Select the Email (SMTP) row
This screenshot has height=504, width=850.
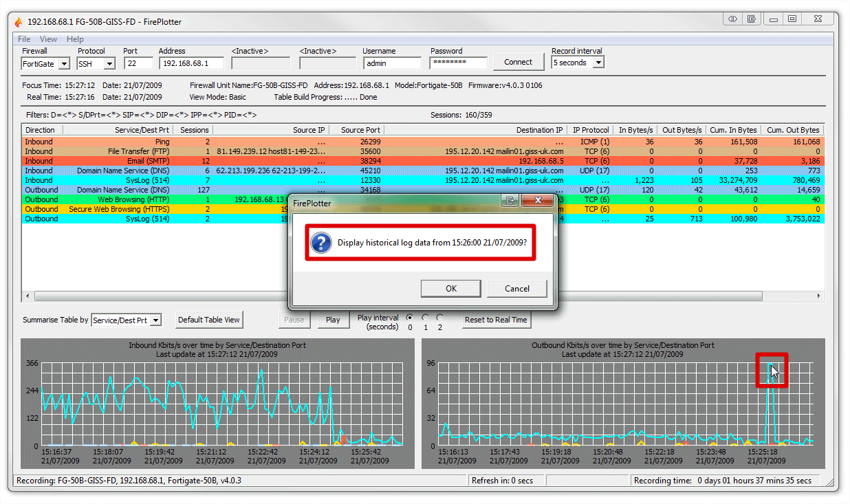click(x=423, y=161)
